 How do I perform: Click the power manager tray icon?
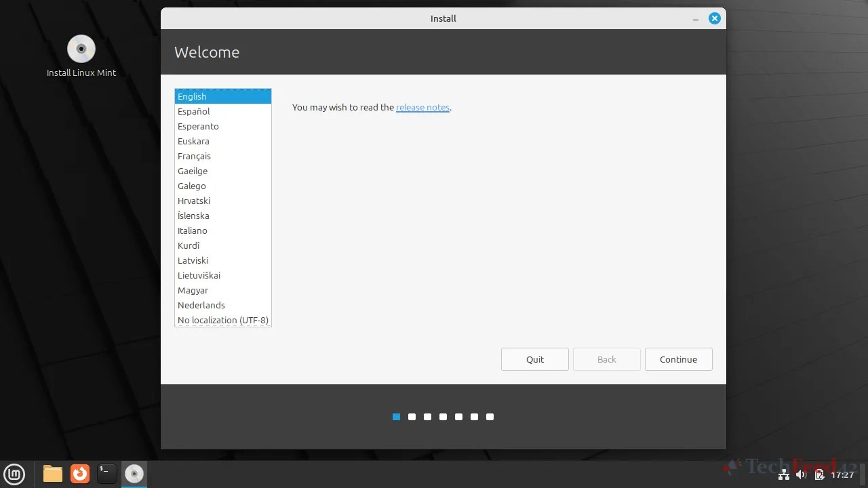tap(819, 474)
